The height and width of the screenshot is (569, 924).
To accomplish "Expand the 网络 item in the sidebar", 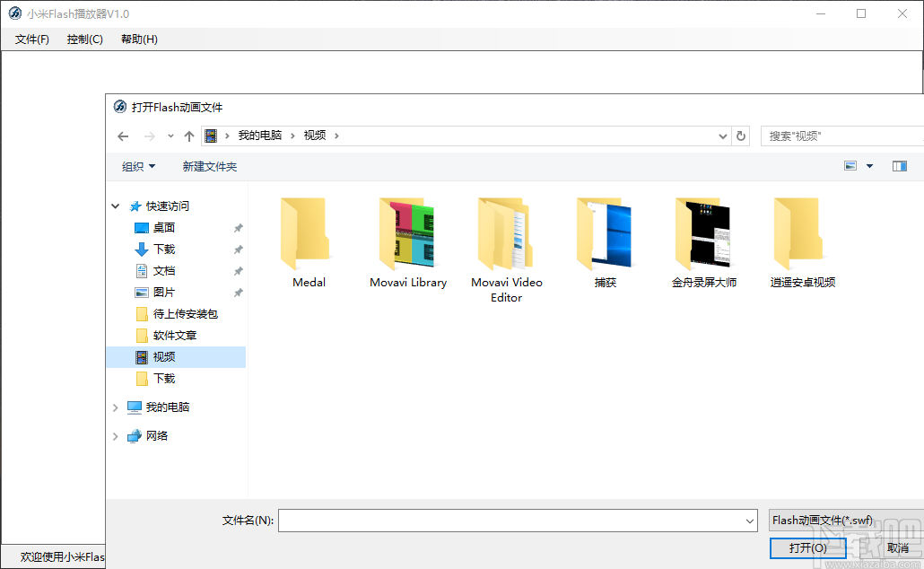I will 115,435.
